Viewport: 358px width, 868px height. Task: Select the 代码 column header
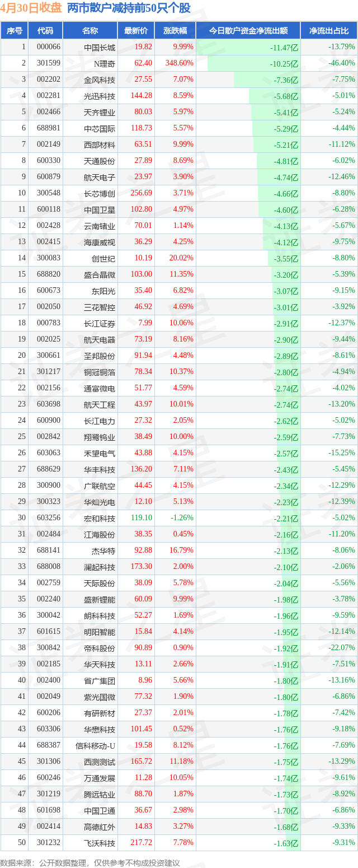pos(45,31)
